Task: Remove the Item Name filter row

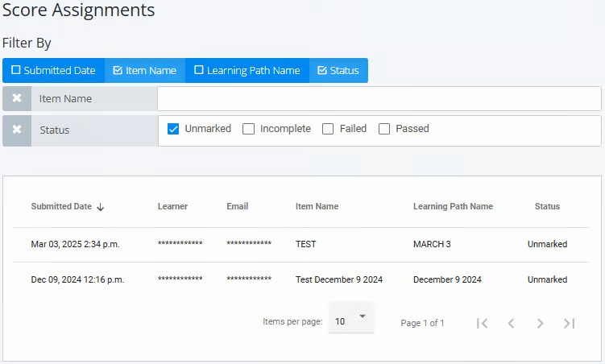Action: (17, 99)
